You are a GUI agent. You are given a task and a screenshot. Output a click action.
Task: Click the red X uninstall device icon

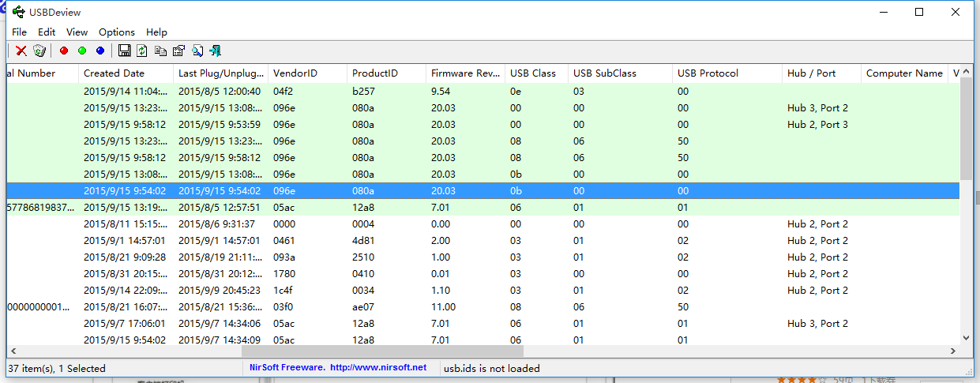coord(21,51)
